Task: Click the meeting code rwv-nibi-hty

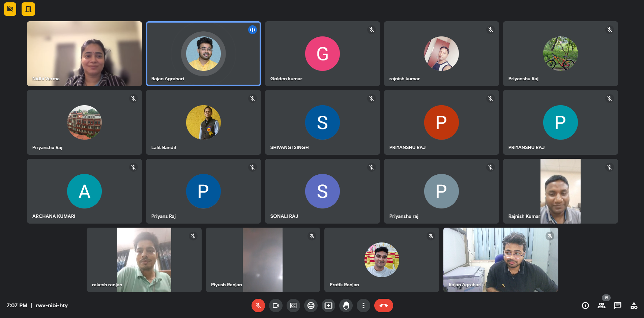Action: [52, 306]
